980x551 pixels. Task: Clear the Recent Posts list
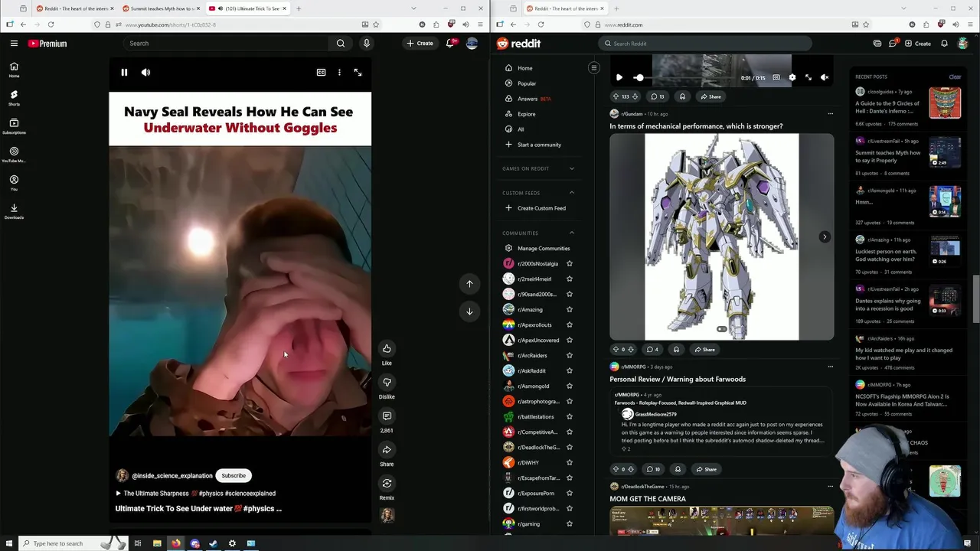click(955, 77)
